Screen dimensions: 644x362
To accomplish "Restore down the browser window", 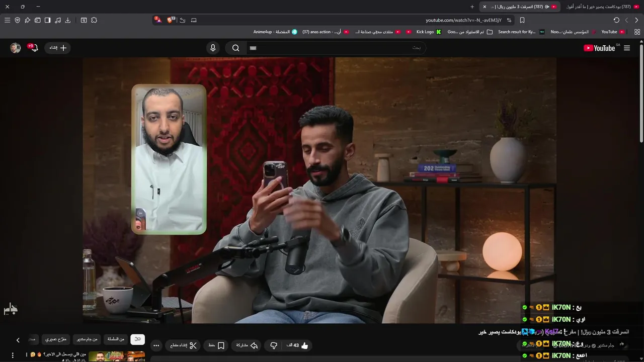I will click(x=23, y=7).
